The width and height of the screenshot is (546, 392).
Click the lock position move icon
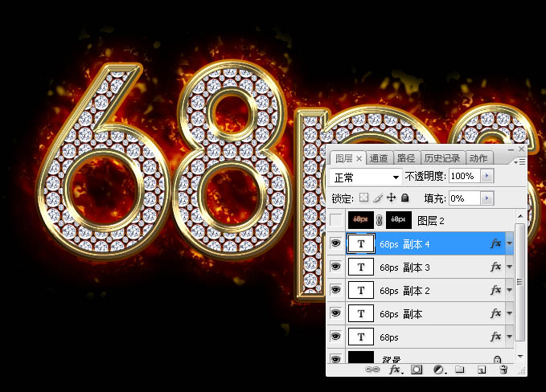point(392,198)
